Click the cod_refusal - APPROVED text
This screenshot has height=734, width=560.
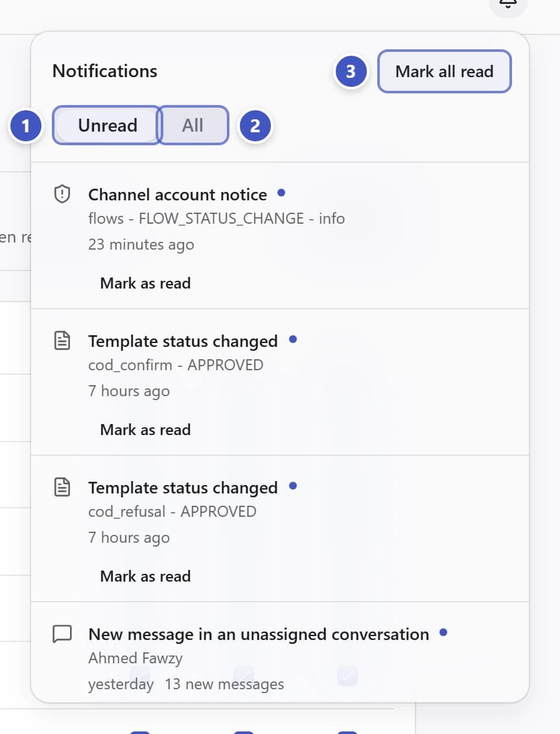click(172, 512)
